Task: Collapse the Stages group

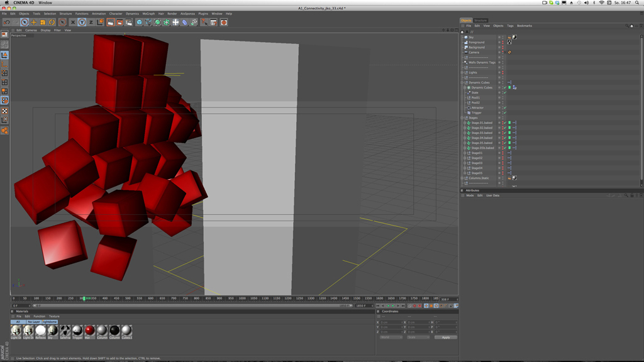Action: (x=462, y=118)
